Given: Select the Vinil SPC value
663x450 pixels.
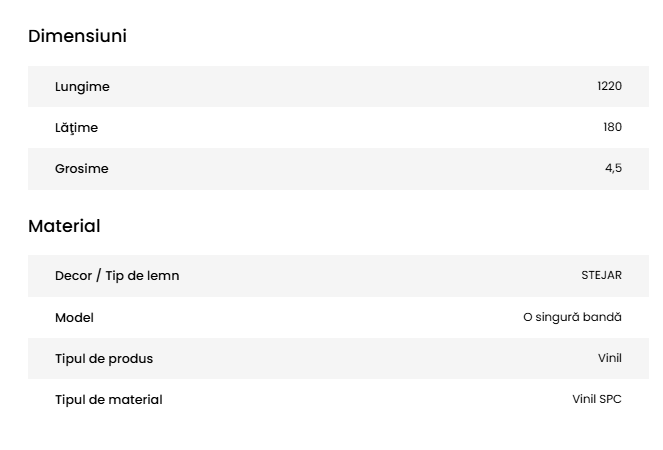Looking at the screenshot, I should (x=597, y=399).
